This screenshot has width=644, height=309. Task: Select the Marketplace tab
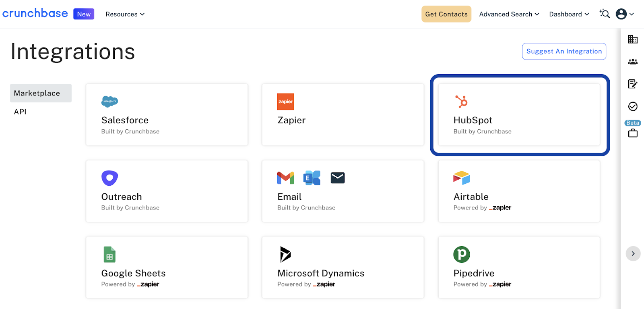click(41, 93)
